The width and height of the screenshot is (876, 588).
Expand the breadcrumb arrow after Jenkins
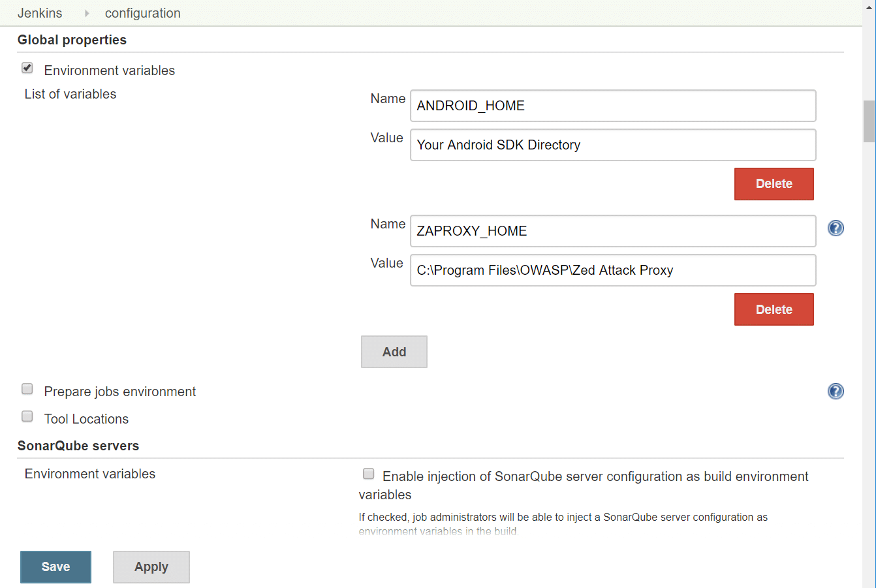point(87,13)
